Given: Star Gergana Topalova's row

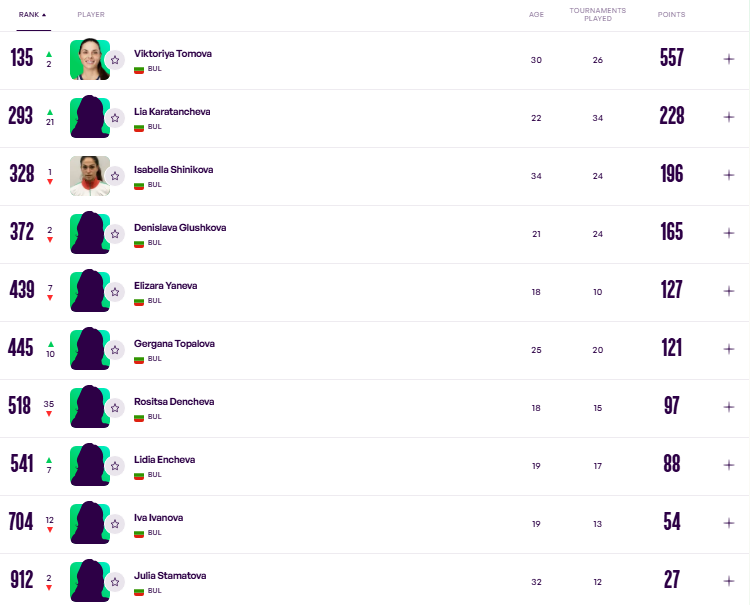Looking at the screenshot, I should click(x=115, y=350).
